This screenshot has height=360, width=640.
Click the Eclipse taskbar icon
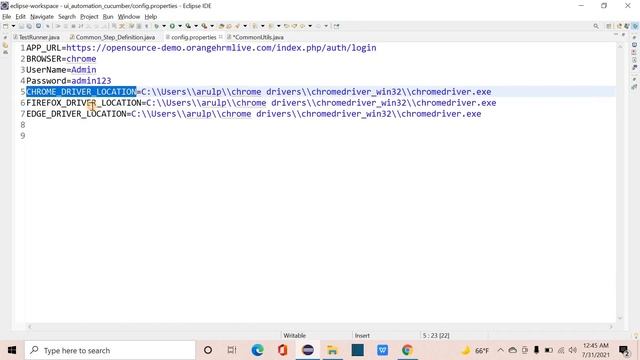click(x=308, y=350)
